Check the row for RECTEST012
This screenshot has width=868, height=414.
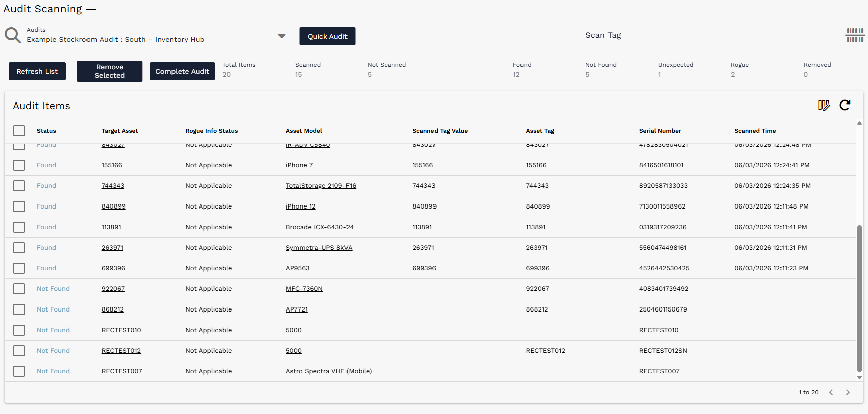coord(19,351)
